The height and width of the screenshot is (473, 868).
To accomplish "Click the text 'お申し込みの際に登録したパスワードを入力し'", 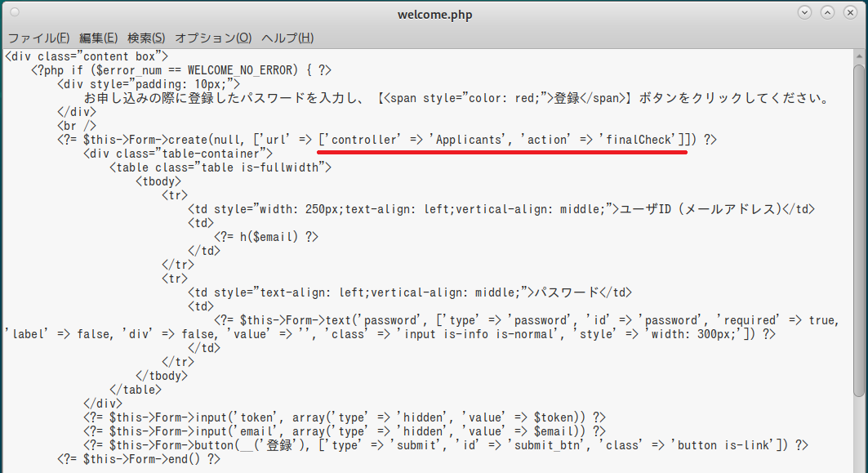I will click(x=222, y=98).
